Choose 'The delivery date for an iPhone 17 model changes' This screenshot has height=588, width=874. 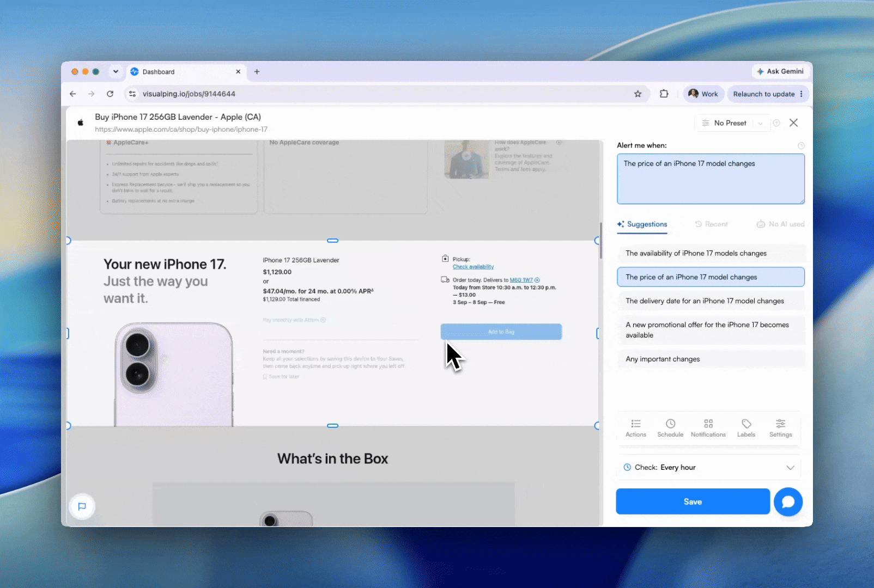711,301
